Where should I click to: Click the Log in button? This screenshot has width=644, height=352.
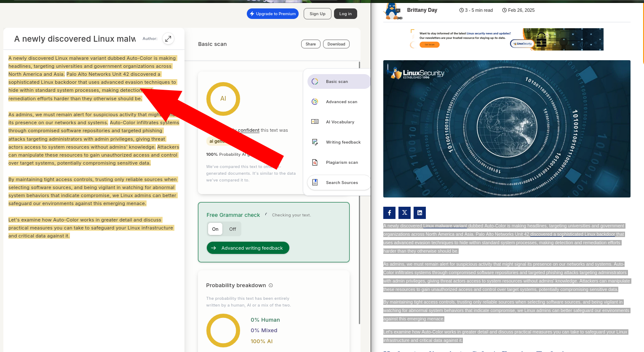346,14
